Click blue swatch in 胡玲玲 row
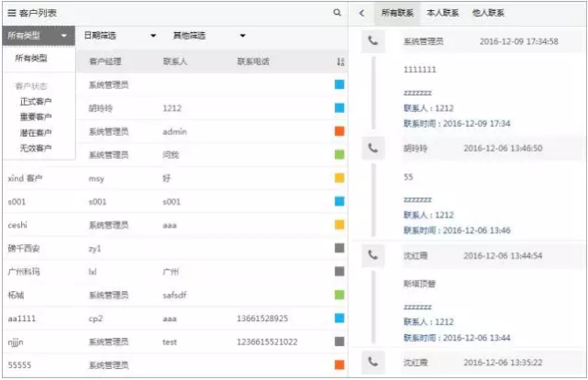The height and width of the screenshot is (380, 588). [x=339, y=108]
